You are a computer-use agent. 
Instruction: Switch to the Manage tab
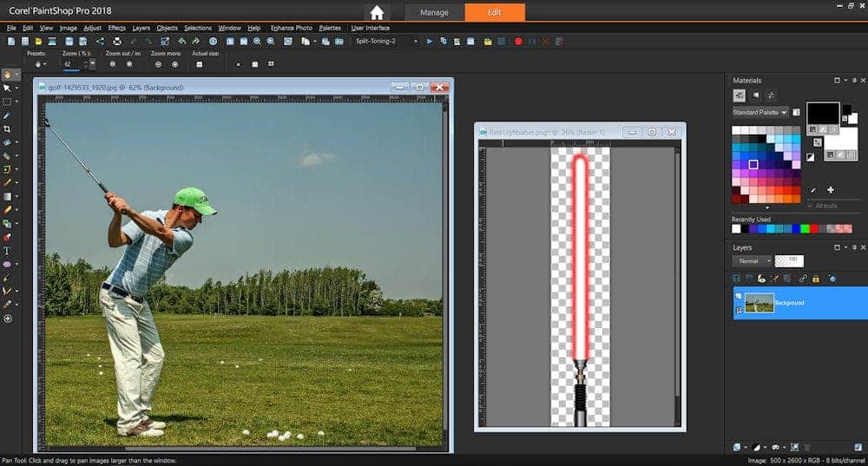point(434,13)
